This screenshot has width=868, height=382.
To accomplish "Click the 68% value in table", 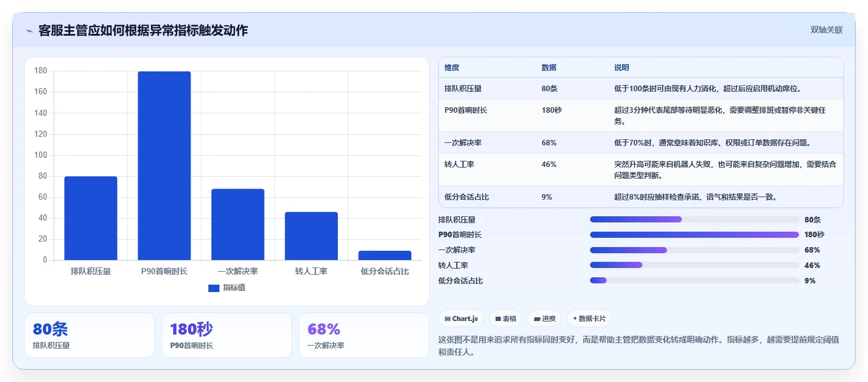I will (x=549, y=143).
